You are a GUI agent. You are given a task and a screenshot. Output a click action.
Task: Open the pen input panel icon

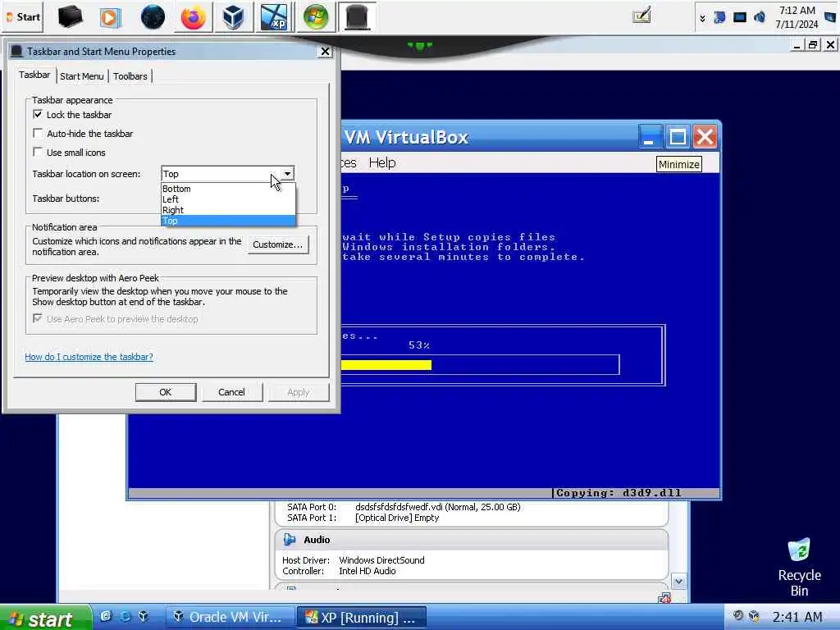tap(641, 15)
